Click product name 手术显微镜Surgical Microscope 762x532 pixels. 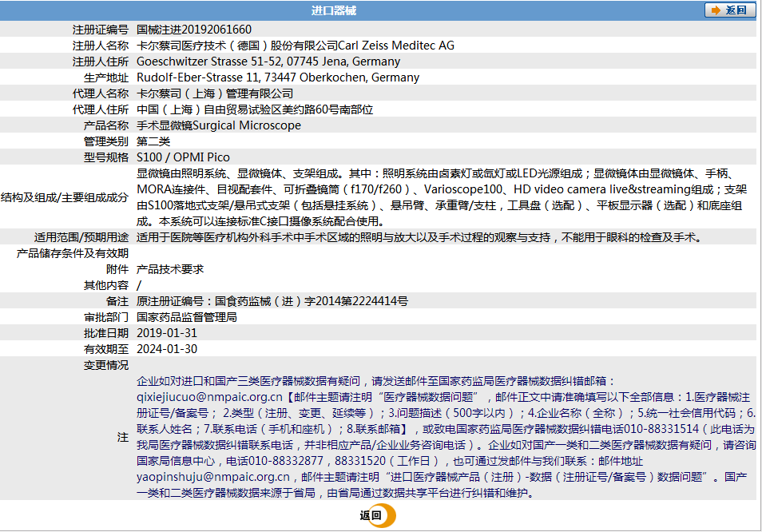click(x=219, y=125)
